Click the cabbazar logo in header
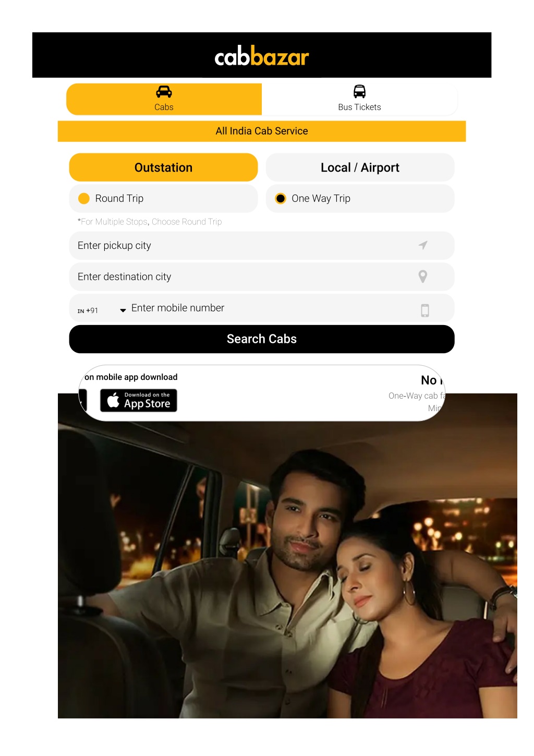Image resolution: width=534 pixels, height=756 pixels. pyautogui.click(x=262, y=56)
